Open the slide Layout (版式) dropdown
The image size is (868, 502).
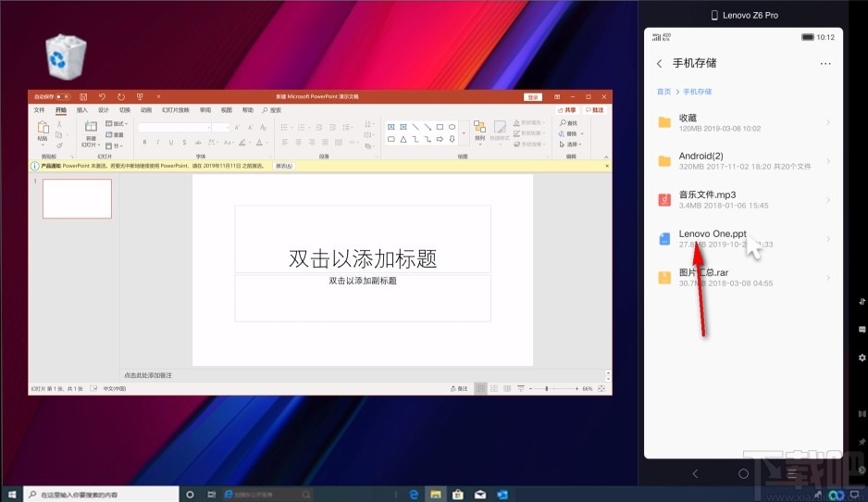tap(117, 123)
